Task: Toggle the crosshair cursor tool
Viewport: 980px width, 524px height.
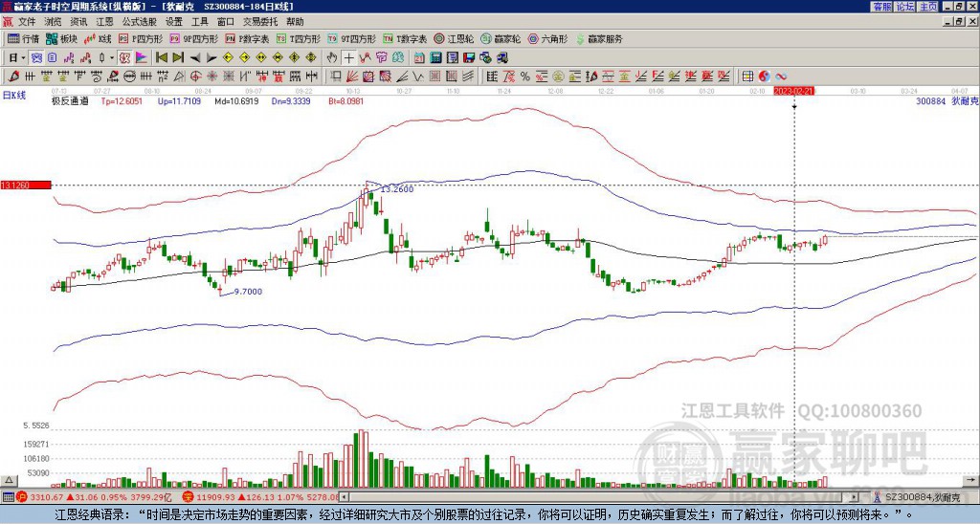Action: [348, 57]
